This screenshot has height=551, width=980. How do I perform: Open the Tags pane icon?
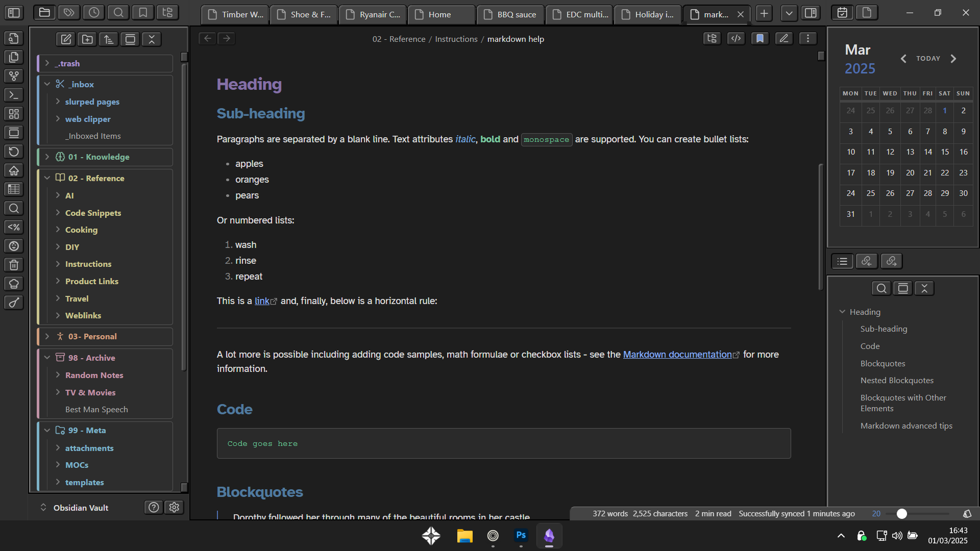pos(69,13)
